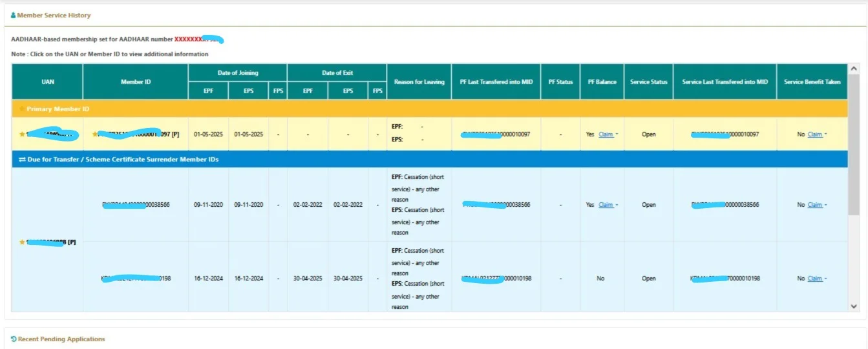Image resolution: width=868 pixels, height=349 pixels.
Task: Click the Service Benefit Taken column header
Action: [x=812, y=82]
